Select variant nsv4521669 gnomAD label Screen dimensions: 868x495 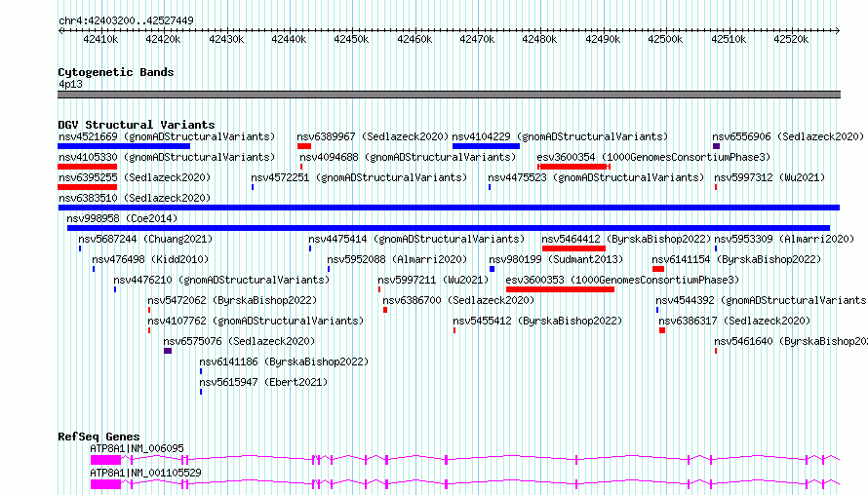(x=167, y=136)
